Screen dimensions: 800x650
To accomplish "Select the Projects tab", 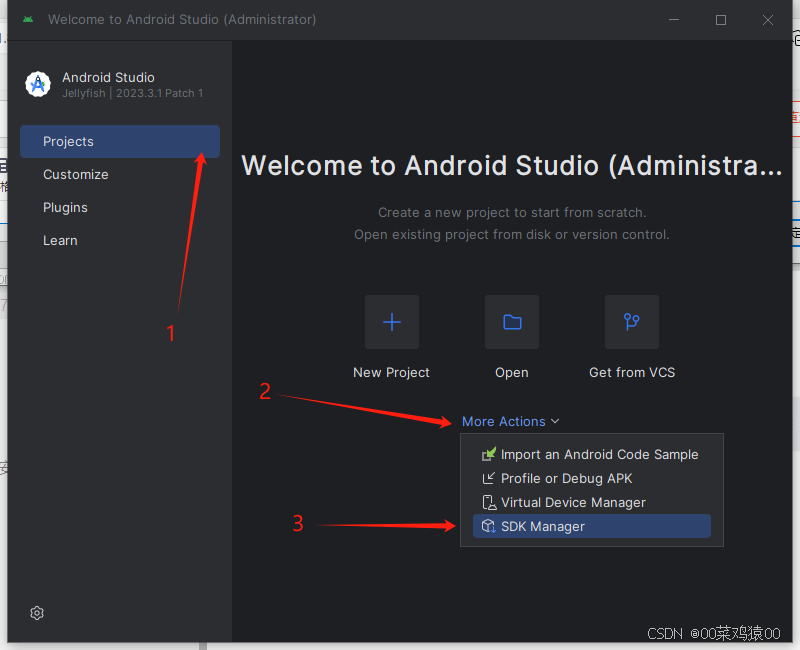I will pos(120,141).
